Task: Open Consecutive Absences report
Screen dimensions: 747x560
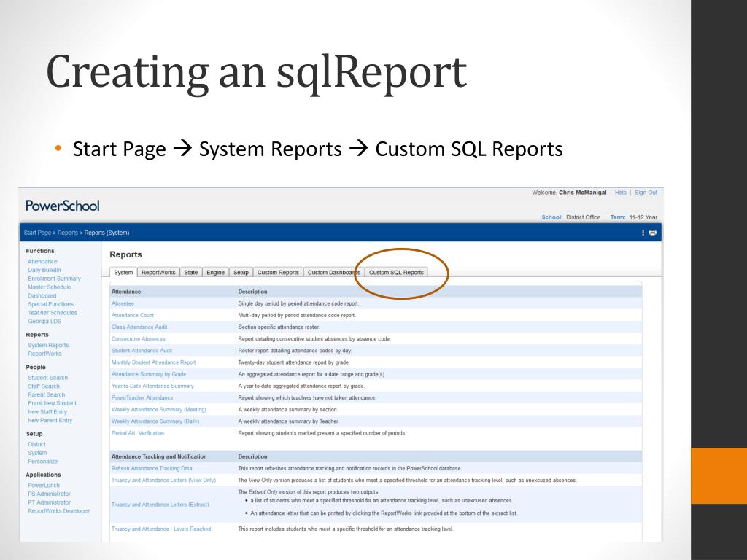Action: tap(138, 339)
